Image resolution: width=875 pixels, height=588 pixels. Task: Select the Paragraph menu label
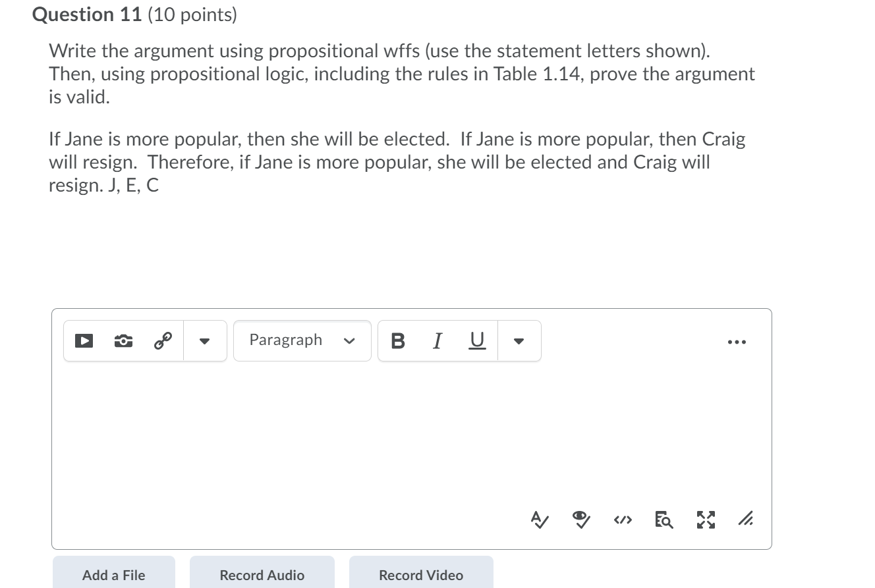click(x=285, y=340)
